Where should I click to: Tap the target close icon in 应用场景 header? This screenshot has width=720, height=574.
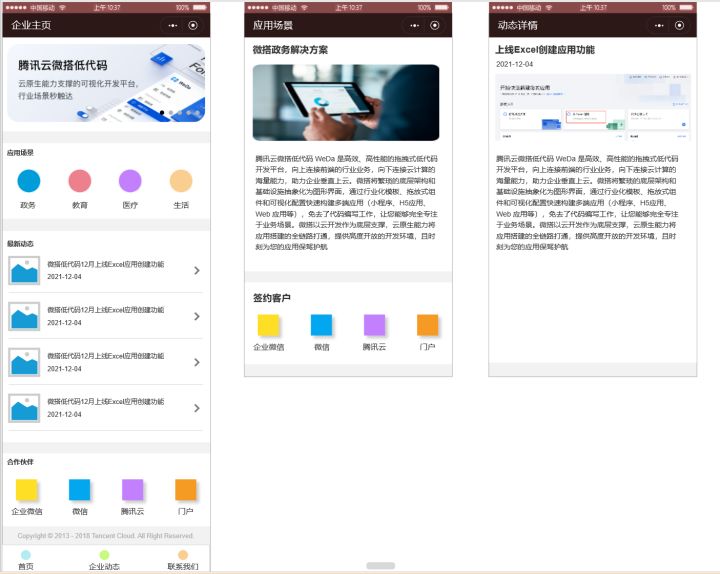[435, 25]
